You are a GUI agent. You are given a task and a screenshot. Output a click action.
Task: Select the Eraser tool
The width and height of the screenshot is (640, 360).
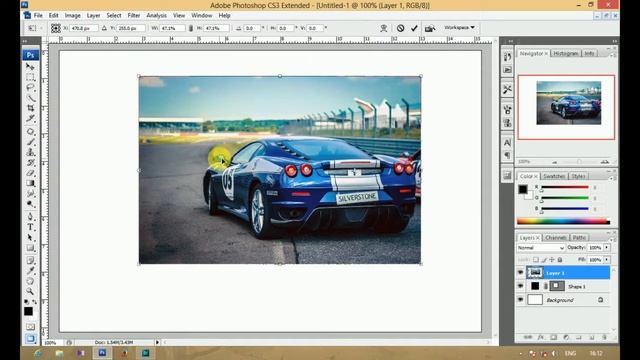(x=30, y=173)
